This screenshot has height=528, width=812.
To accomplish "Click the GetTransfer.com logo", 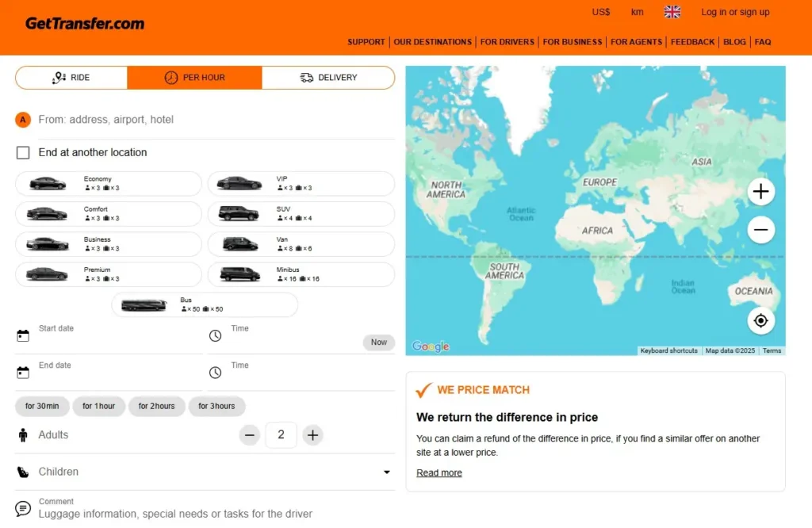I will pos(84,24).
